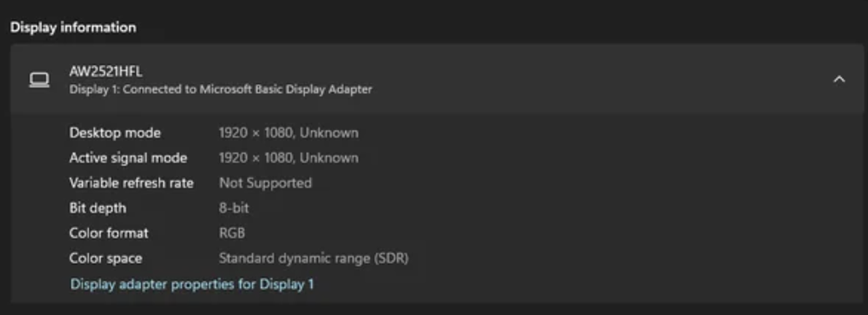868x315 pixels.
Task: Select the AW2521HFL display name
Action: [x=106, y=71]
